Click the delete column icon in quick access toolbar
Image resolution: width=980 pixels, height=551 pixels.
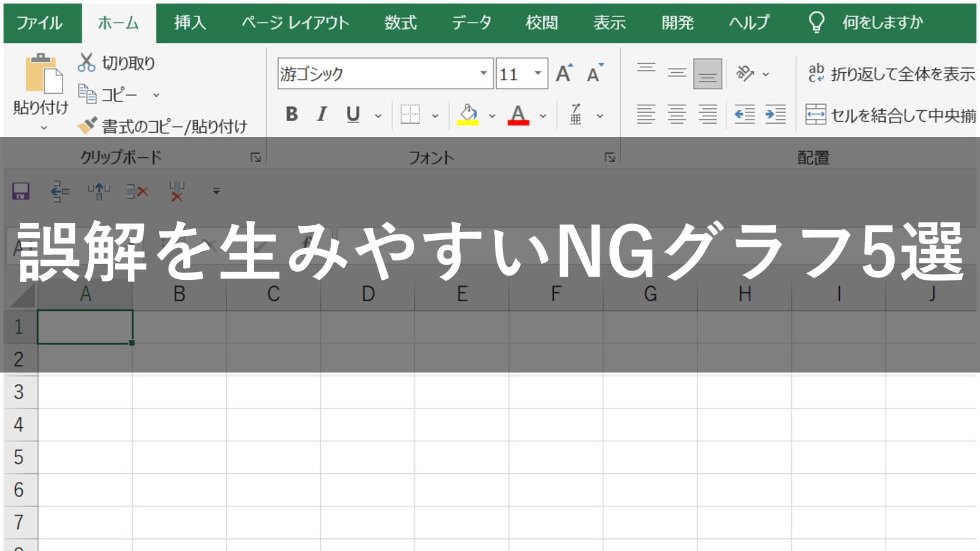point(176,191)
